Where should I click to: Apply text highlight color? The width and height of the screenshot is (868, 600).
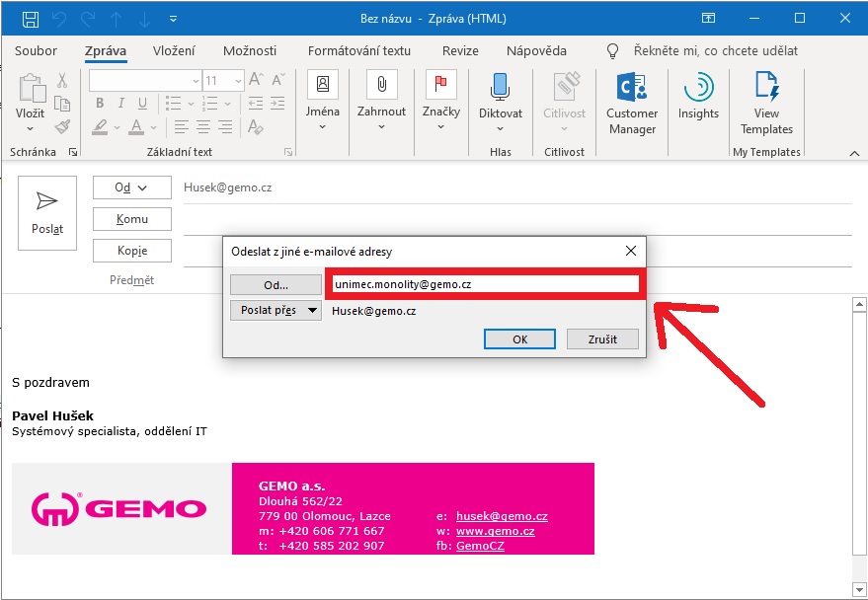(x=100, y=127)
